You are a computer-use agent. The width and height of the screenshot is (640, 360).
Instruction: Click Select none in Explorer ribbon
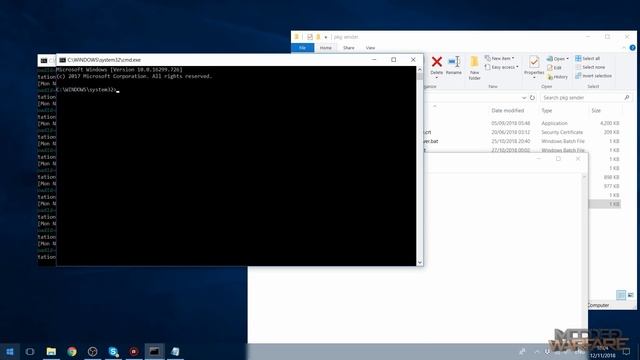pos(590,67)
